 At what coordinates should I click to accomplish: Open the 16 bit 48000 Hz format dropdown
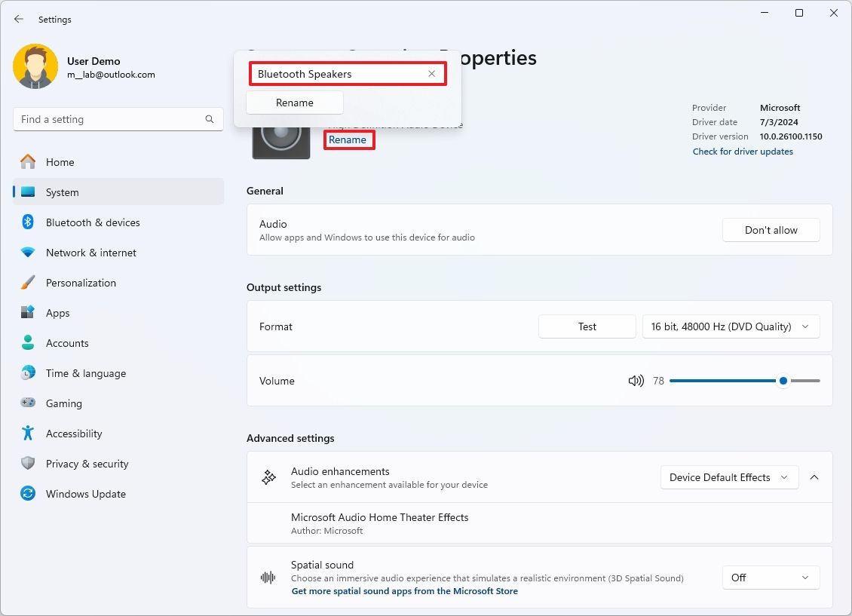(x=730, y=326)
